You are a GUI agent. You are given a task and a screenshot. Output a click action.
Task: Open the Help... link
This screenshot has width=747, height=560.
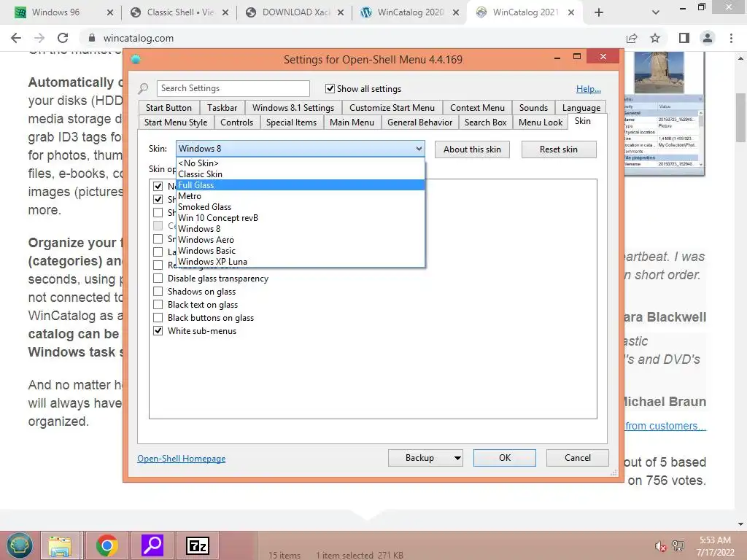coord(589,88)
